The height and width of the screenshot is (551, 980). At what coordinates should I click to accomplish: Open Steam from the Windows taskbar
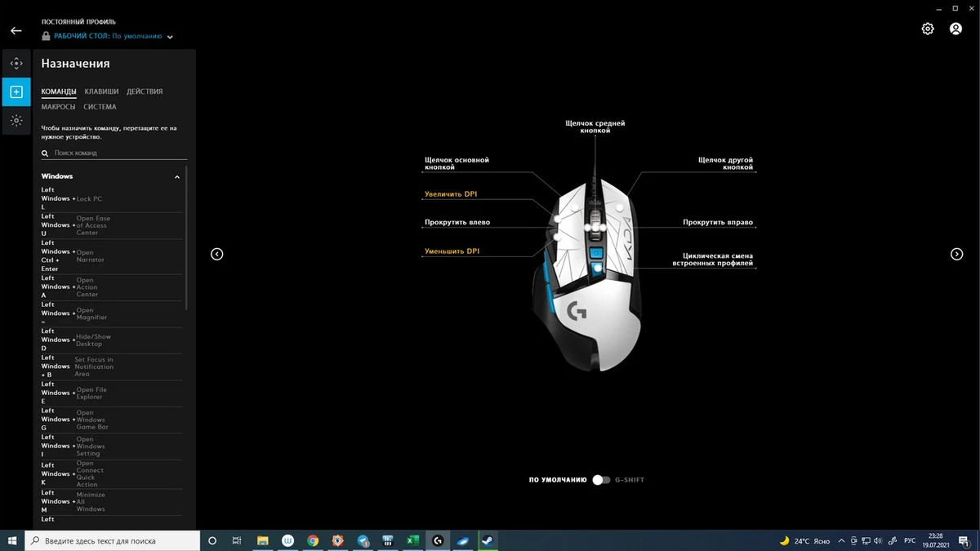tap(487, 540)
